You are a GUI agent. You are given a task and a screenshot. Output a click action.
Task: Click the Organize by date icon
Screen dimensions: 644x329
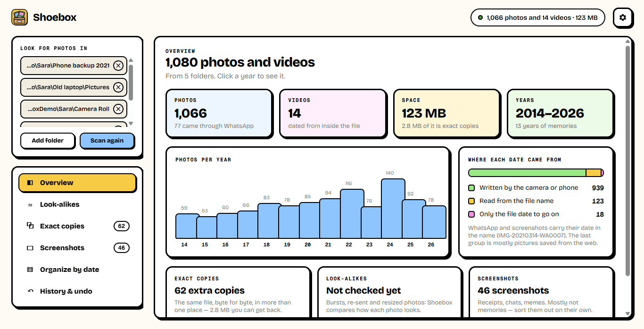click(x=30, y=270)
